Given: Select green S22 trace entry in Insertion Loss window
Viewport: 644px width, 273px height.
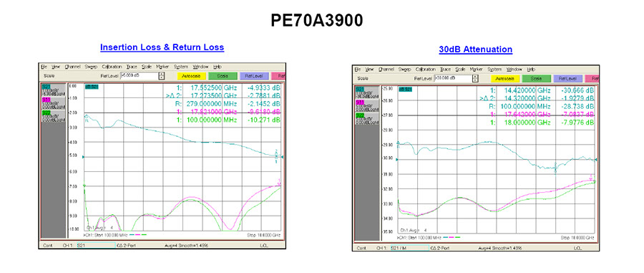Looking at the screenshot, I should pos(54,116).
